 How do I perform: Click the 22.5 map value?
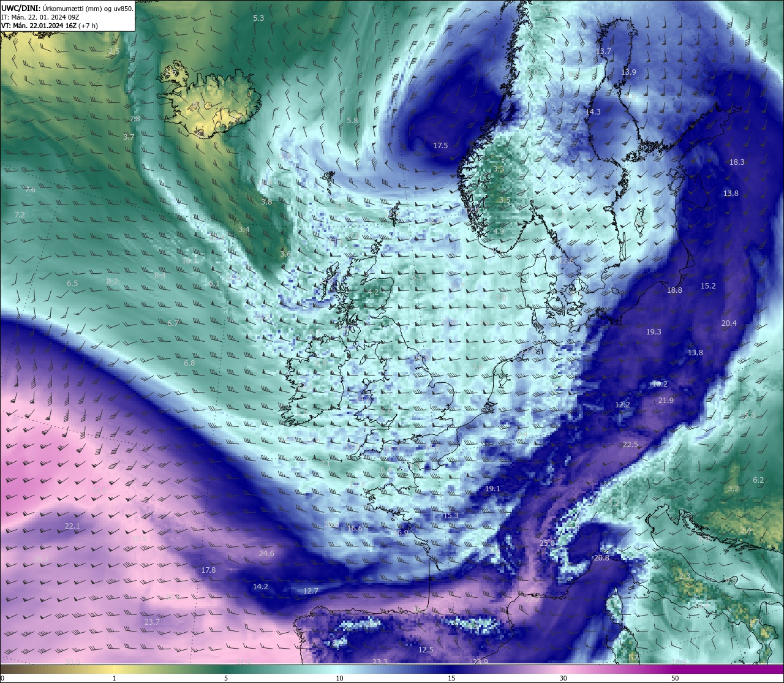click(x=630, y=445)
